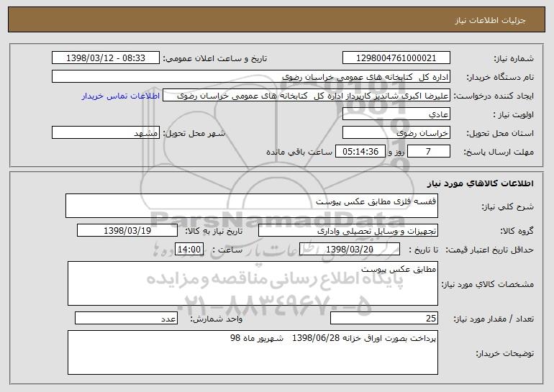
Task: Click the شهر محل تحویل field مشهد
Action: point(106,133)
